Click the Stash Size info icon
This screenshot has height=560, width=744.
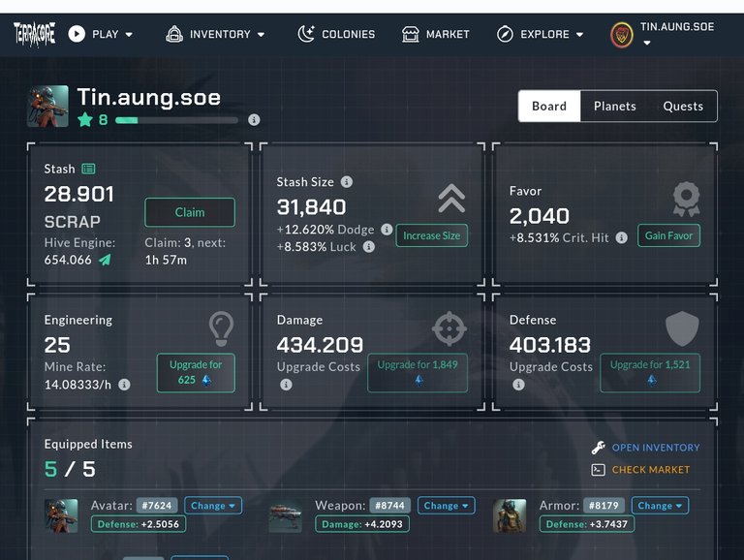pyautogui.click(x=347, y=182)
